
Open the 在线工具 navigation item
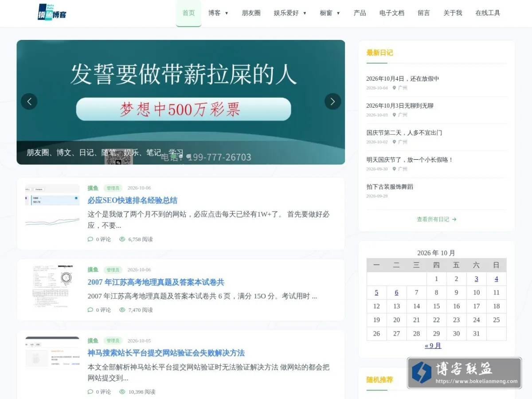tap(488, 13)
